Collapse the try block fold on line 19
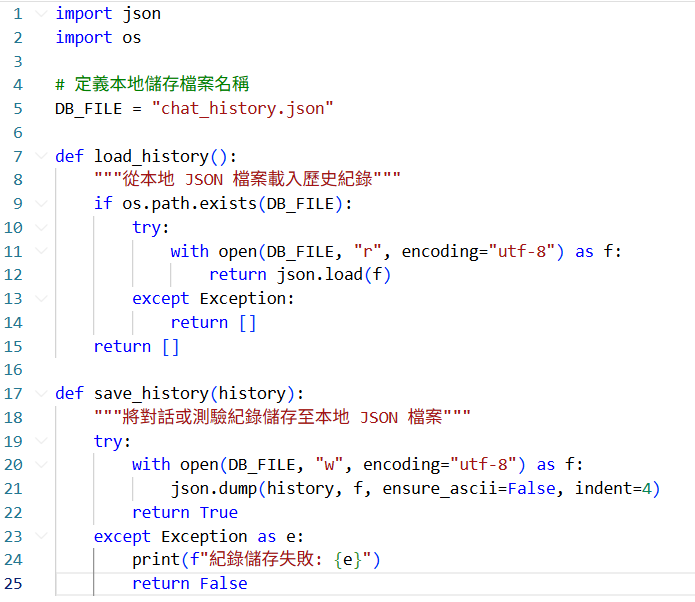695x602 pixels. (x=41, y=441)
